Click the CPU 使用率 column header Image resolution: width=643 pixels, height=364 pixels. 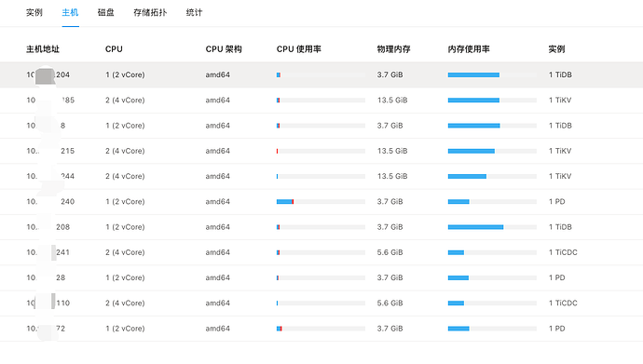click(x=299, y=49)
